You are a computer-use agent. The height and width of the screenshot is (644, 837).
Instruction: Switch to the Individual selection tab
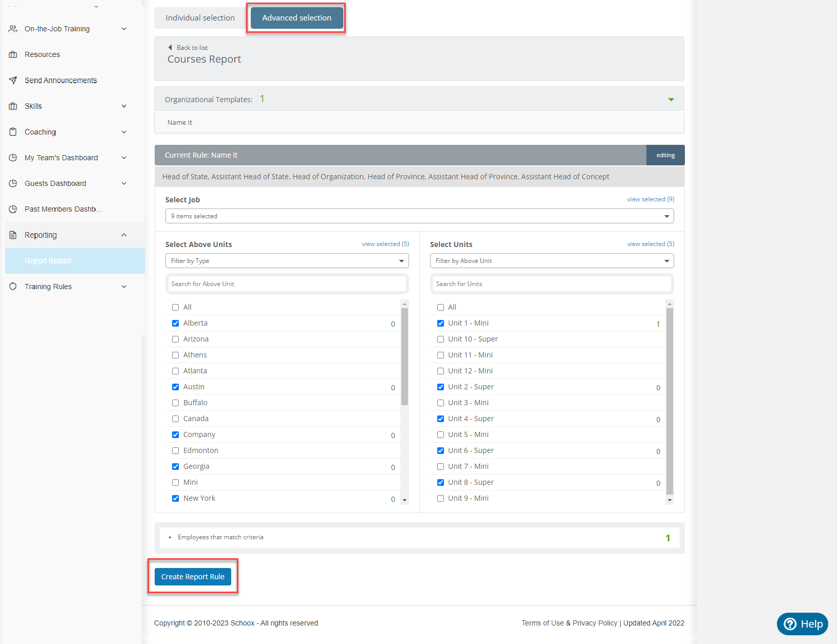tap(199, 17)
